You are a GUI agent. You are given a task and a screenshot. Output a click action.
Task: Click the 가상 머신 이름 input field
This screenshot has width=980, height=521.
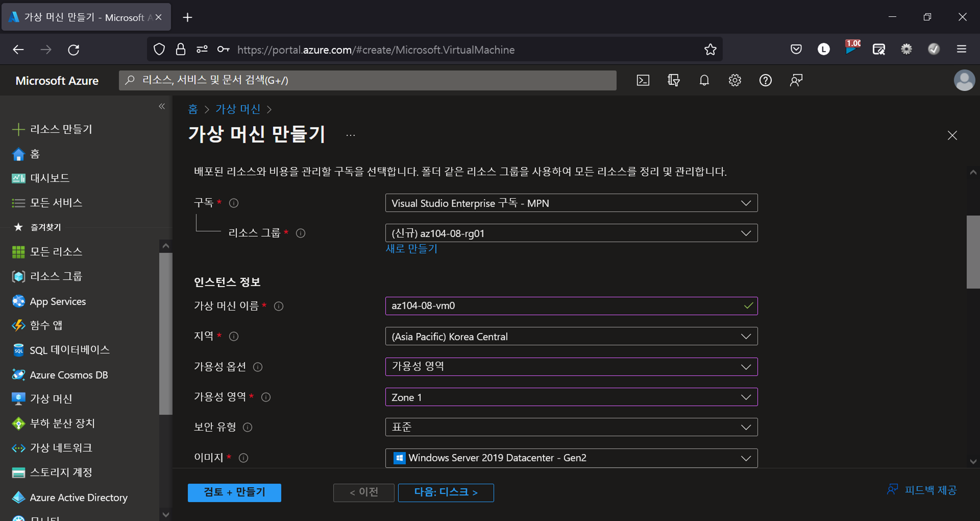tap(571, 306)
